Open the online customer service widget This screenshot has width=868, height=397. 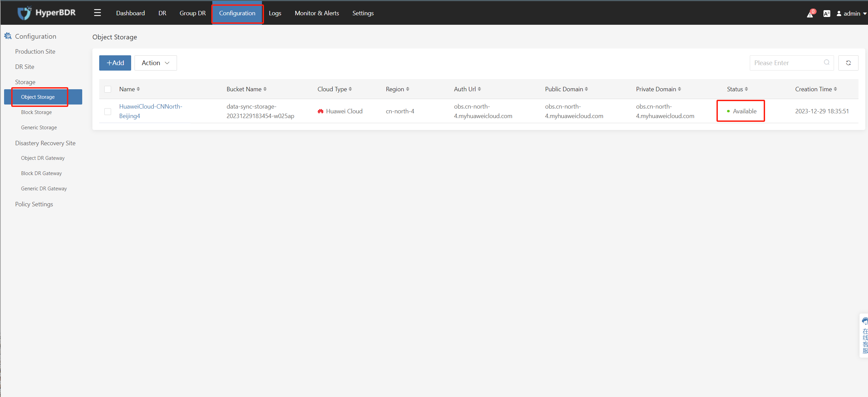point(865,335)
